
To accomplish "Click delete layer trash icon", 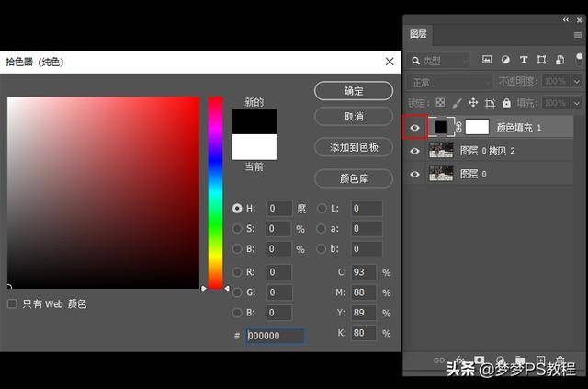I will click(x=560, y=360).
